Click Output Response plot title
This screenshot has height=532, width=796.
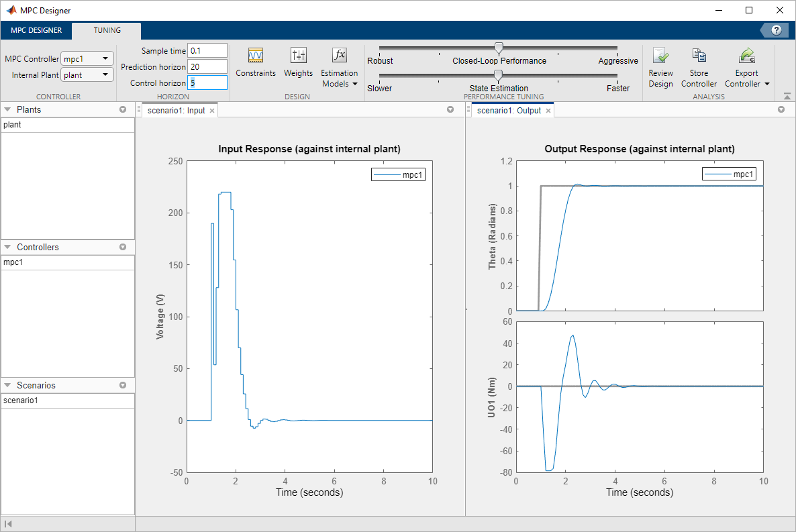tap(640, 149)
